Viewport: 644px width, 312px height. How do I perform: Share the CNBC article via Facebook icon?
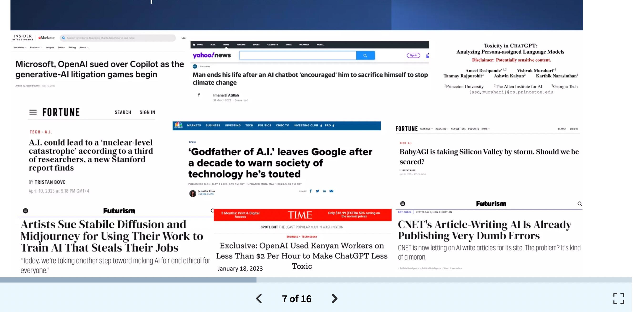311,191
